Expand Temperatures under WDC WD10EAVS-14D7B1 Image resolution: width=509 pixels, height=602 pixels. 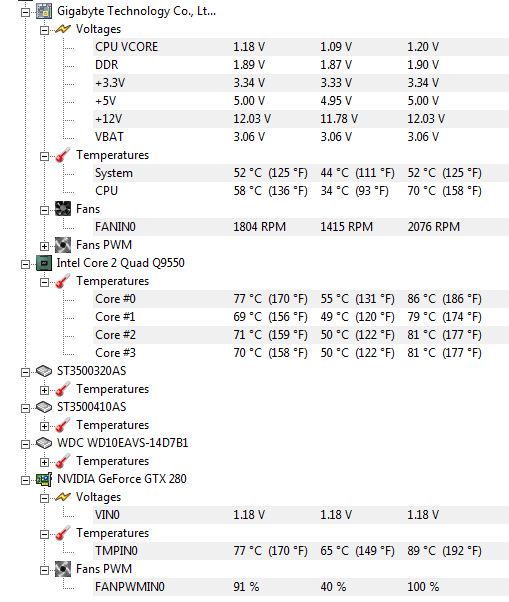(x=45, y=462)
